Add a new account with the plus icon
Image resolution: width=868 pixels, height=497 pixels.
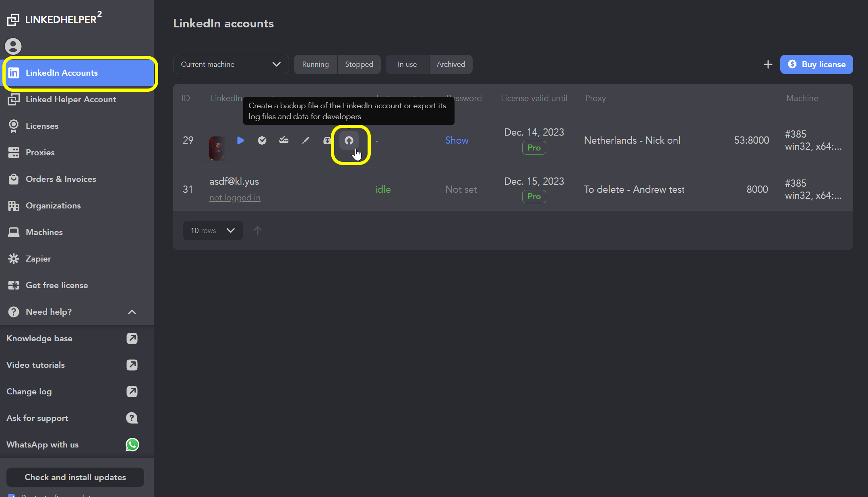click(x=768, y=64)
